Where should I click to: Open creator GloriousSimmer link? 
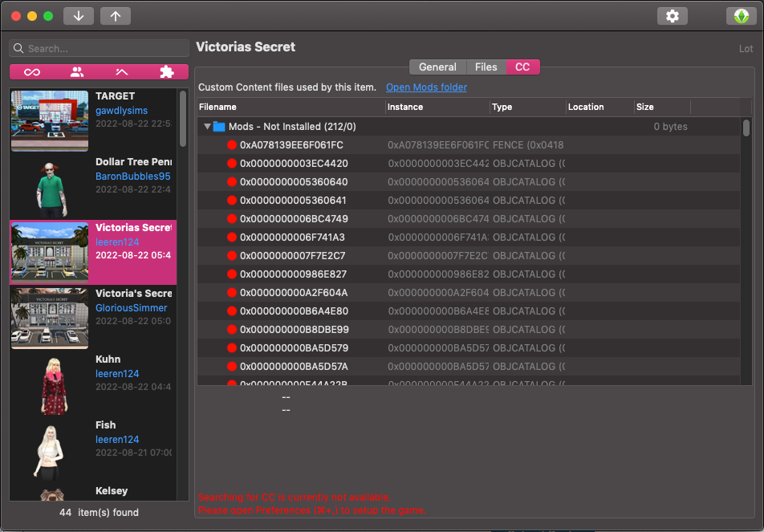(131, 308)
